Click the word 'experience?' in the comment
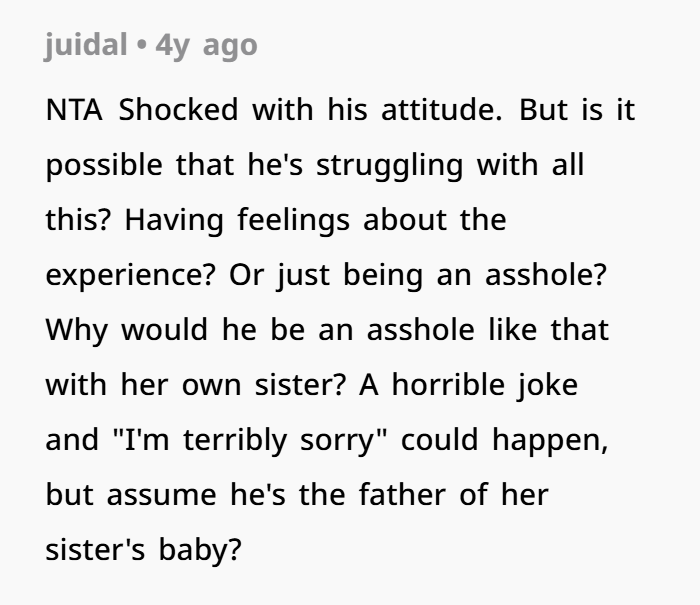700x605 pixels. [130, 275]
